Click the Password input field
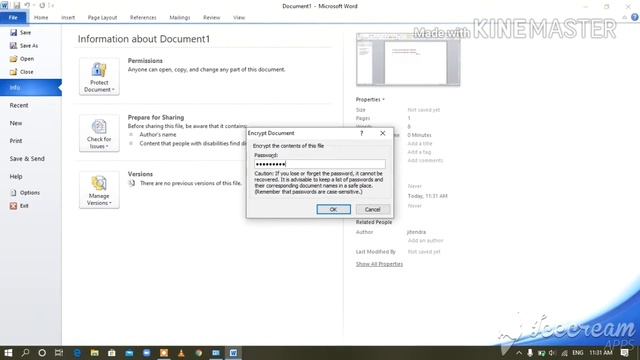Image resolution: width=640 pixels, height=360 pixels. tap(320, 164)
